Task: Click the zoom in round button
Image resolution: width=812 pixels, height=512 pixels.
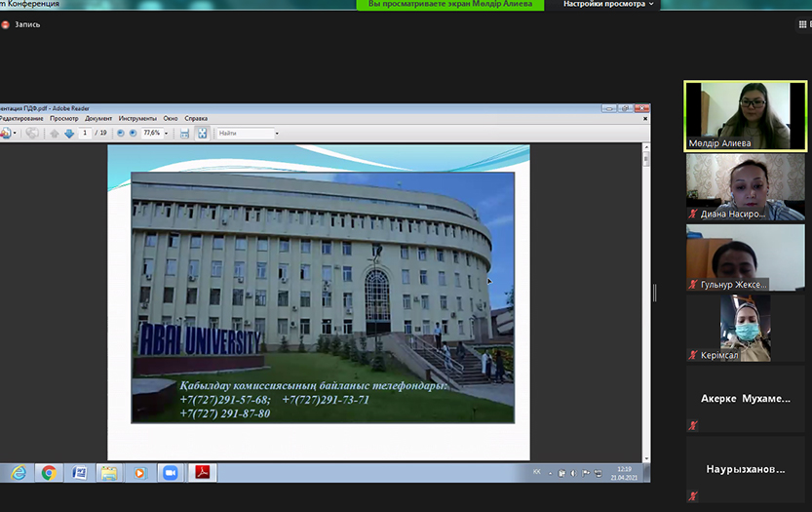Action: click(134, 134)
